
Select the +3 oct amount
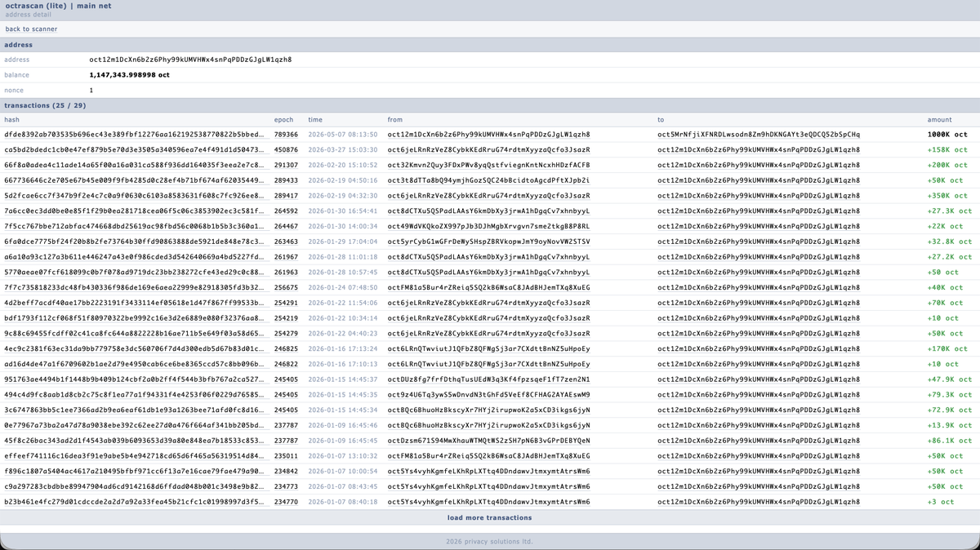pos(940,502)
